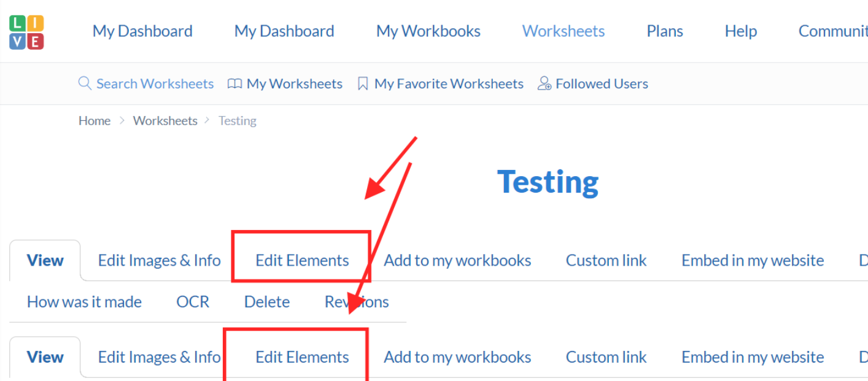Click Edit Images & Info above How was it made
868x381 pixels.
tap(159, 261)
